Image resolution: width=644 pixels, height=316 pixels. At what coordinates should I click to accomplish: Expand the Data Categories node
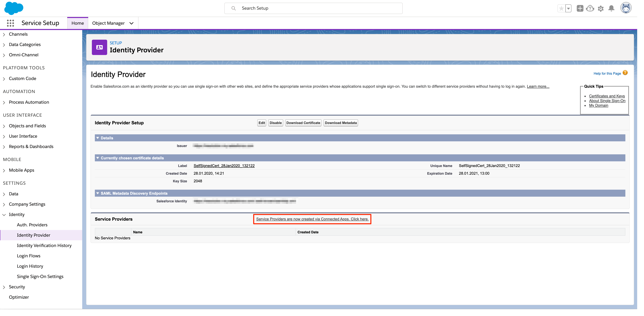(4, 45)
